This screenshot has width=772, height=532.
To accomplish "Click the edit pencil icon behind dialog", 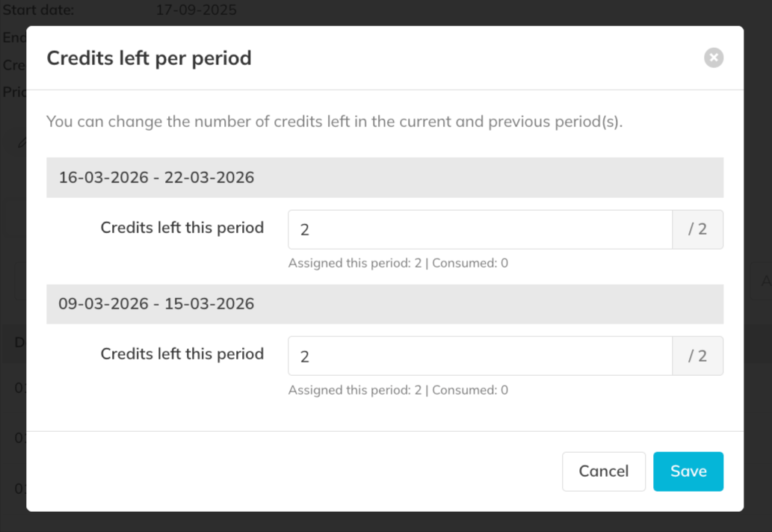I will [x=22, y=140].
